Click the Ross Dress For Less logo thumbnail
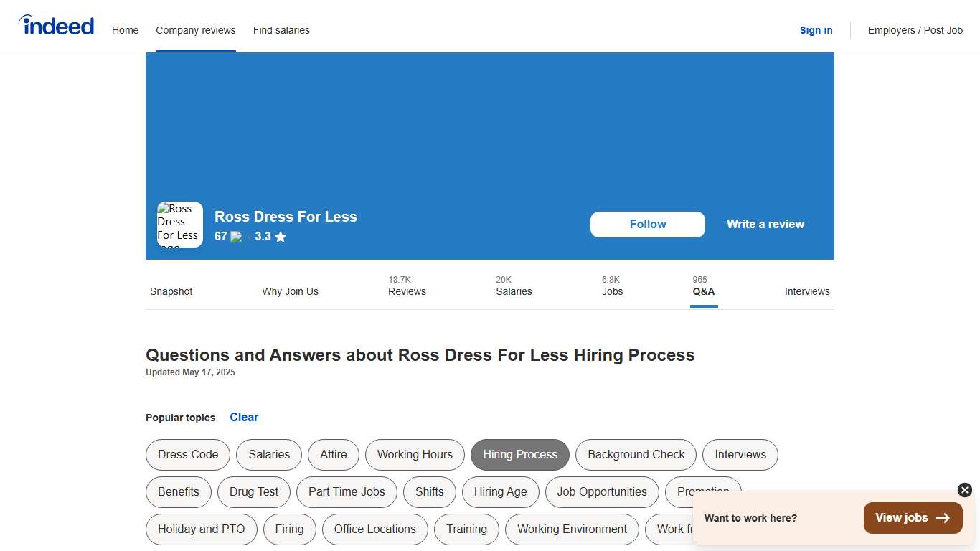This screenshot has width=980, height=551. [179, 224]
